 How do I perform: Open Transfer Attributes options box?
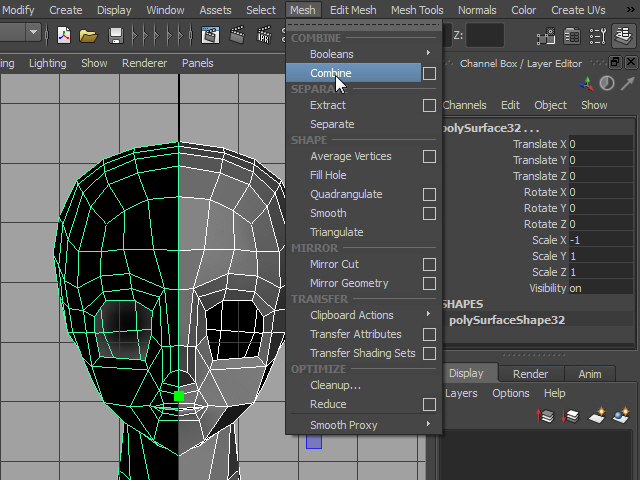(429, 334)
